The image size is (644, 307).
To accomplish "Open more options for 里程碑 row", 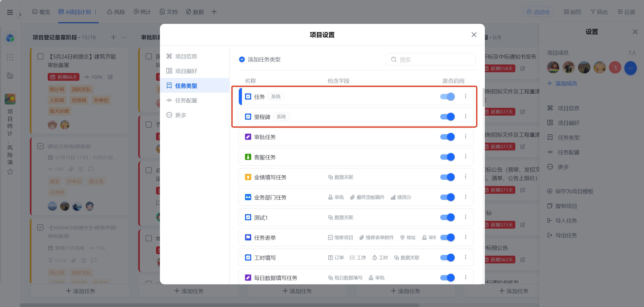I will click(466, 116).
